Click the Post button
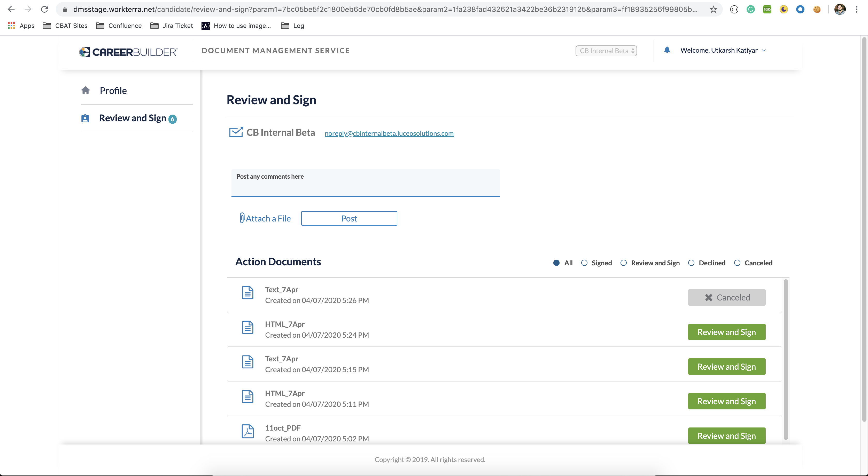This screenshot has height=476, width=868. [x=349, y=218]
